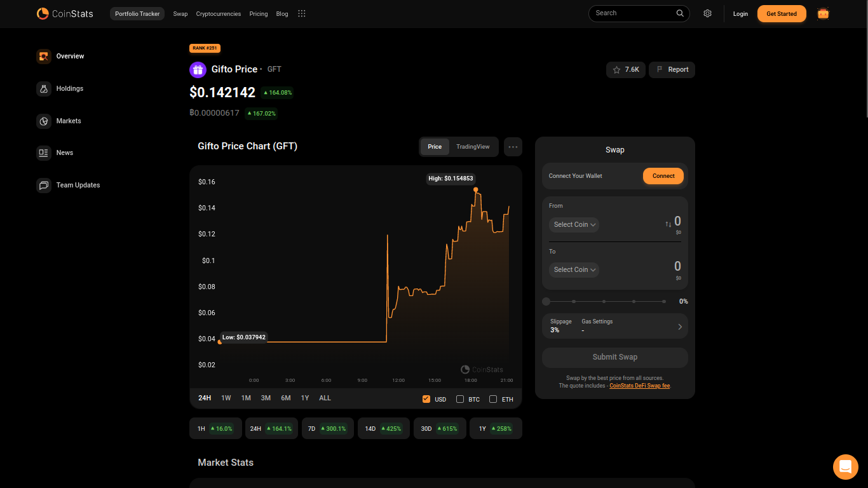Open the CoinStats DeFi Swap fee link
The height and width of the screenshot is (488, 868).
click(639, 386)
